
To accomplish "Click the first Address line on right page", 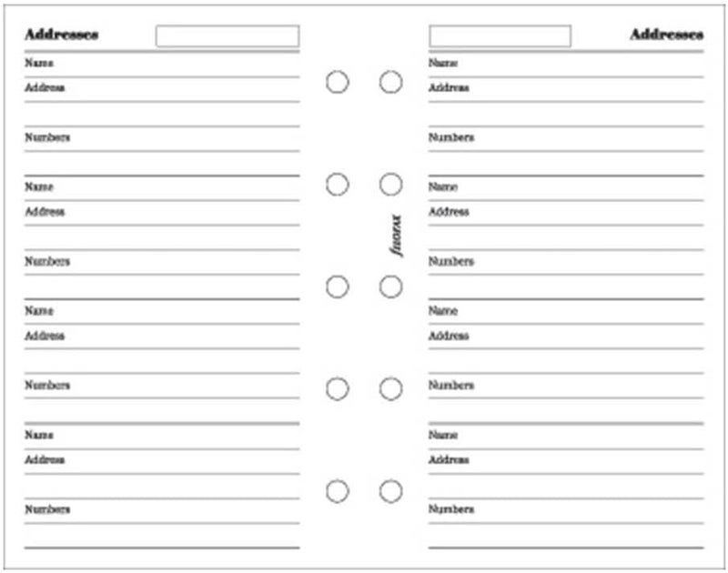I will point(566,89).
